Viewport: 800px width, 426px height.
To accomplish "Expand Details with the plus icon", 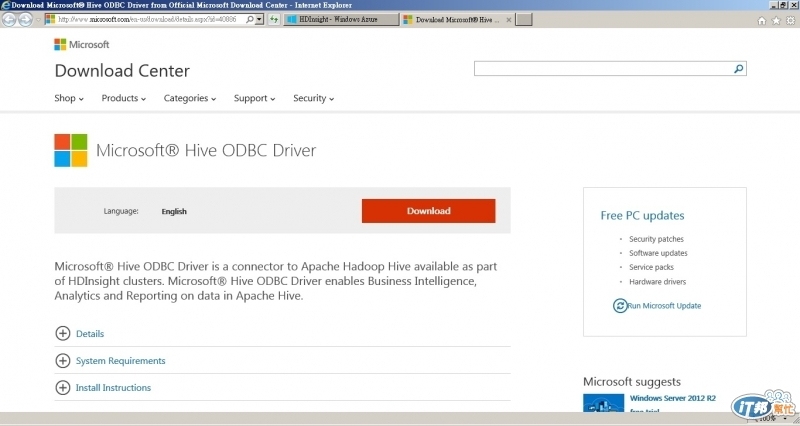I will coord(62,333).
